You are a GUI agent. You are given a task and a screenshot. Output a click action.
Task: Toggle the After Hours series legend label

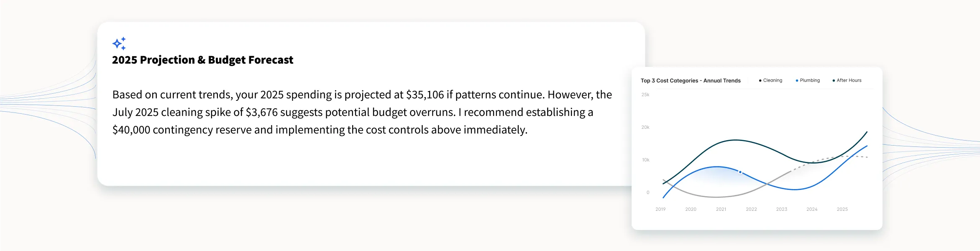849,80
